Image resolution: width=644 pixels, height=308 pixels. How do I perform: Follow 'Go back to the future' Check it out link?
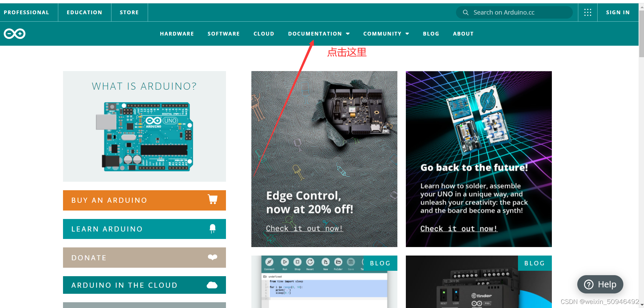(459, 228)
